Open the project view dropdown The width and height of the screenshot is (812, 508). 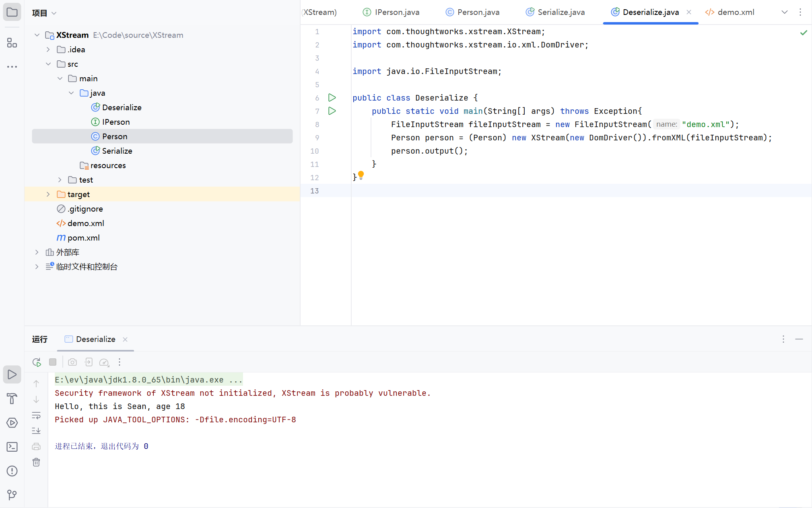pyautogui.click(x=44, y=13)
